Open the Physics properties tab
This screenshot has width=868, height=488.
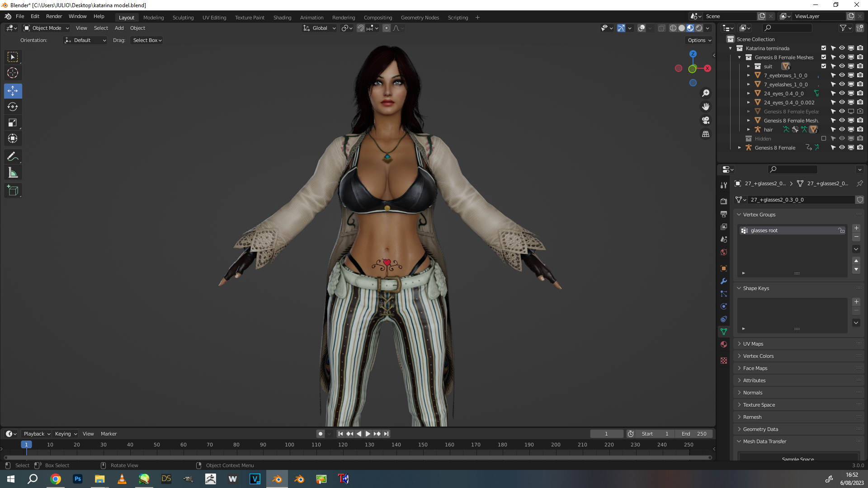click(x=724, y=306)
